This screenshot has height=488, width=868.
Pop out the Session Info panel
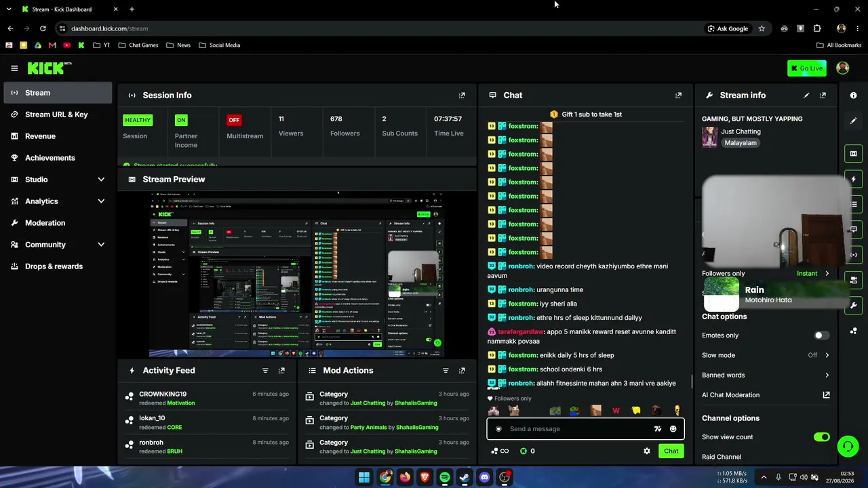462,96
